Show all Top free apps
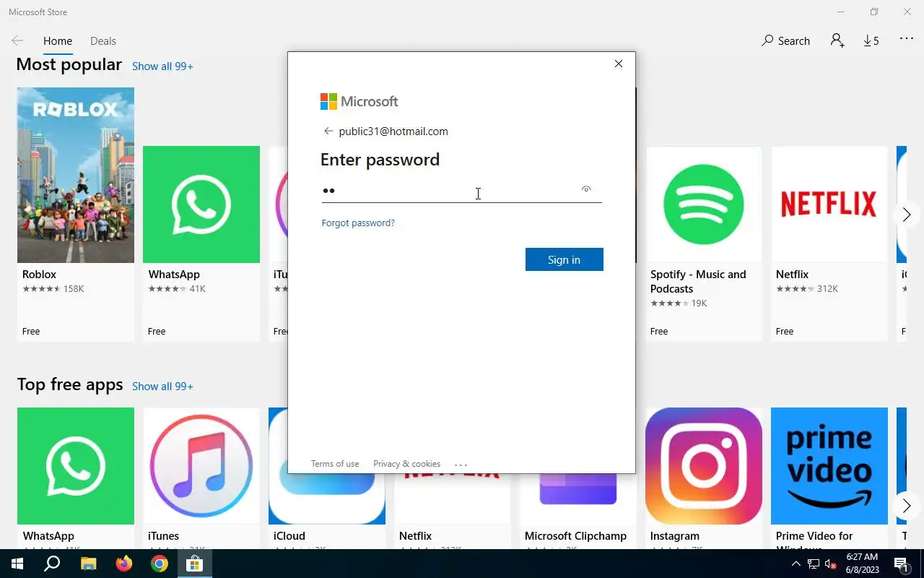Screen dimensions: 924x578 tap(162, 387)
